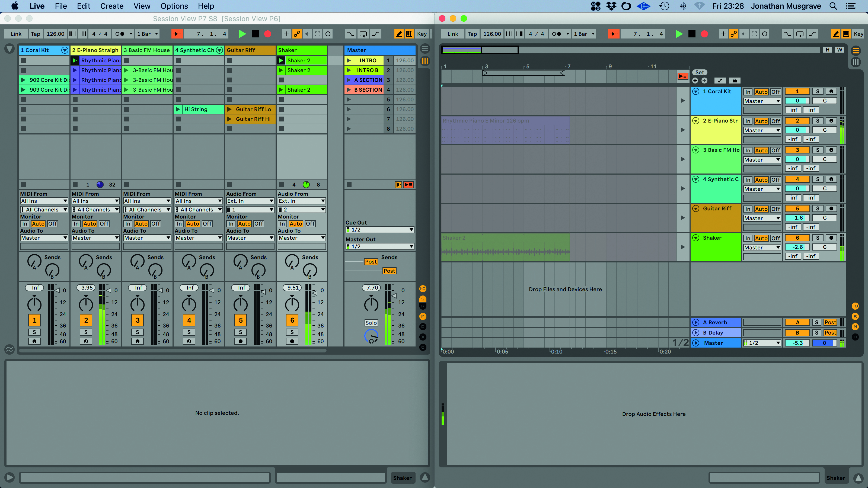This screenshot has width=868, height=488.
Task: Jump to previous locator arrow button
Action: pyautogui.click(x=695, y=81)
